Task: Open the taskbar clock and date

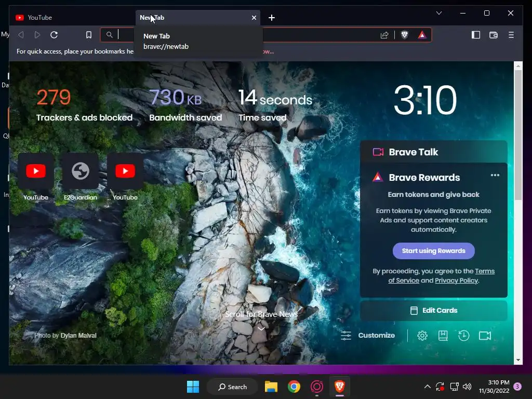Action: click(x=494, y=387)
